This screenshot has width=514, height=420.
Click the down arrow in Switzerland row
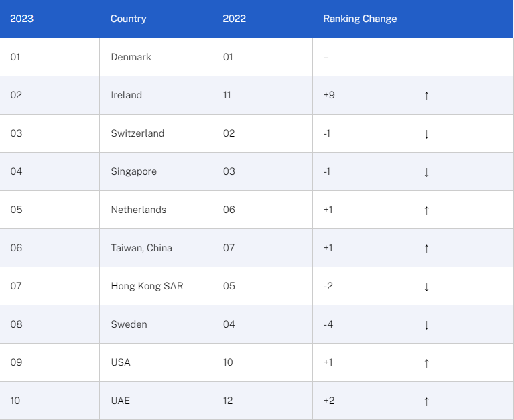click(x=426, y=134)
